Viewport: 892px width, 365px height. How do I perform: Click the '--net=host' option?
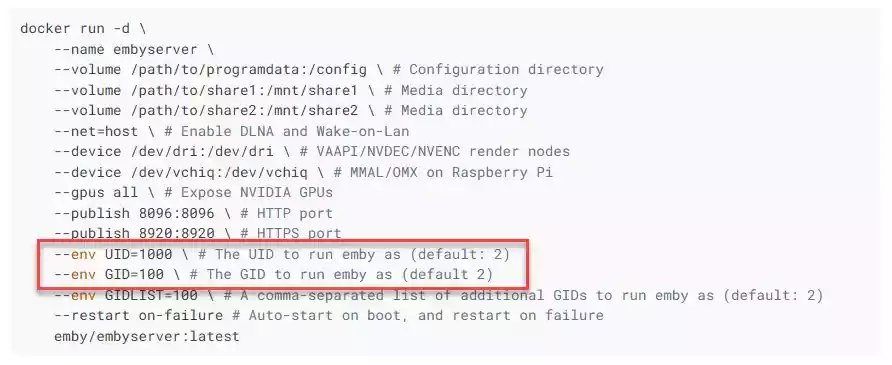[x=96, y=131]
